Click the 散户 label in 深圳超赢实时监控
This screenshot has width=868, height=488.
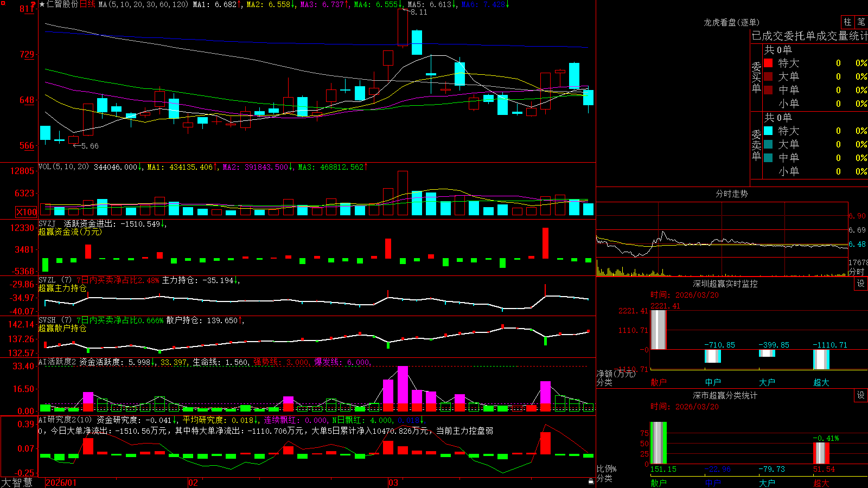tap(659, 382)
